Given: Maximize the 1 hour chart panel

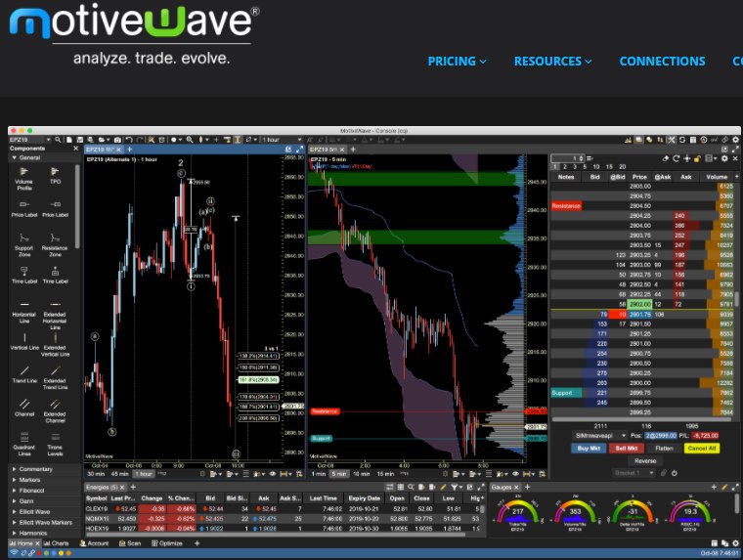Looking at the screenshot, I should (x=299, y=150).
